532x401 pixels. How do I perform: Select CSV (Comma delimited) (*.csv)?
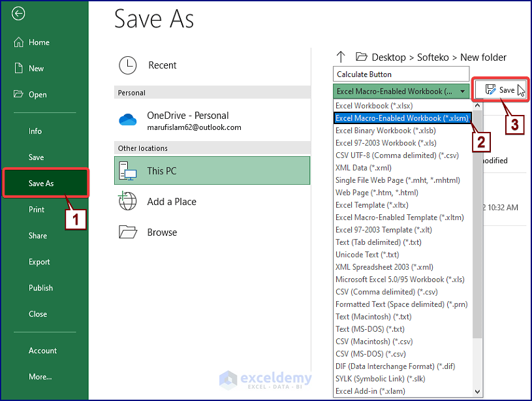[403, 292]
